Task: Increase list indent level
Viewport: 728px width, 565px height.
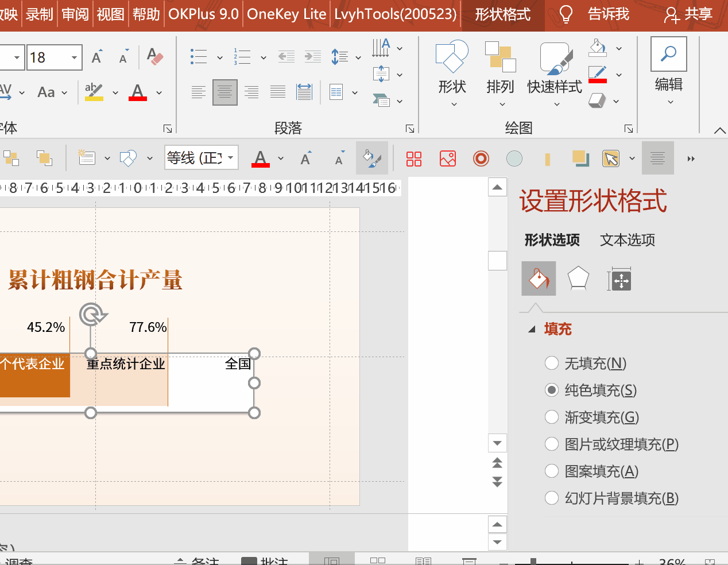Action: click(313, 57)
